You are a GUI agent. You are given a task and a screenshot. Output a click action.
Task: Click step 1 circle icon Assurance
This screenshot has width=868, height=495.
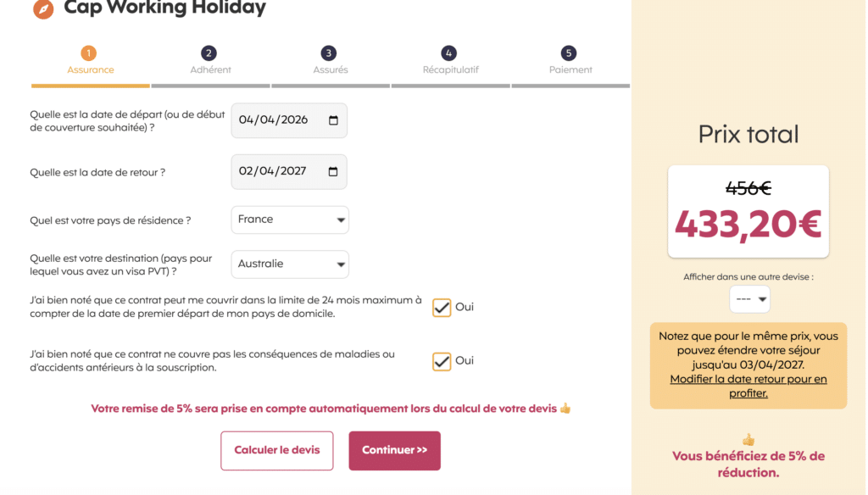(x=90, y=53)
